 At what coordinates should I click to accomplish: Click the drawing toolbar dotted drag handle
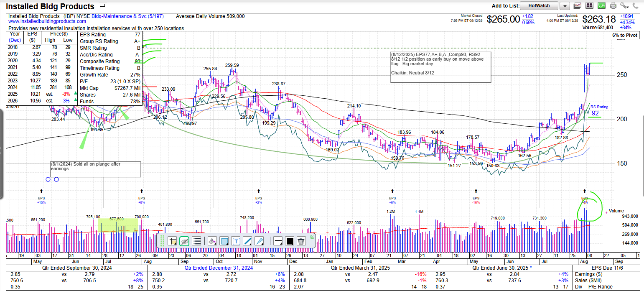coord(162,241)
